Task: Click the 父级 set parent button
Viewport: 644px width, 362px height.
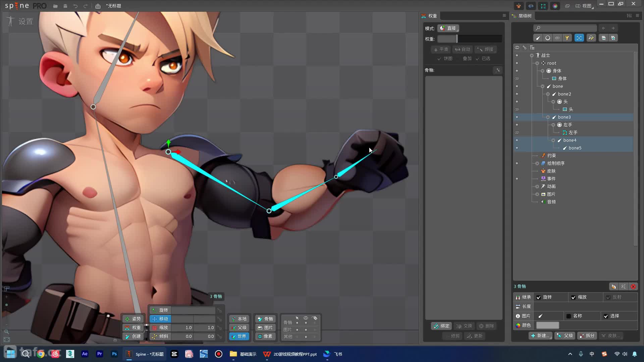Action: [565, 336]
